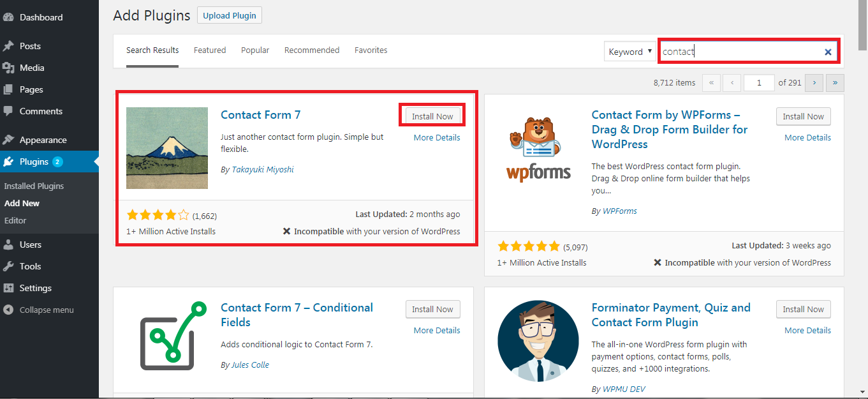Go to previous page of results
The width and height of the screenshot is (868, 399).
click(732, 82)
